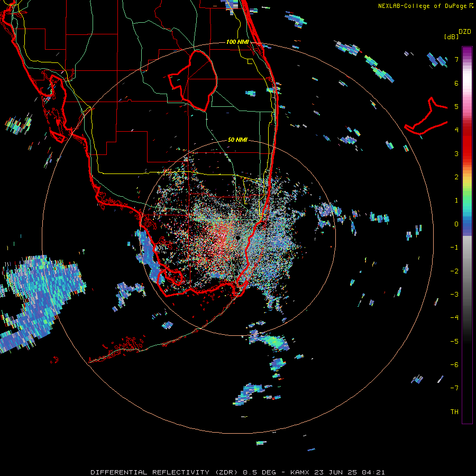
Task: Click the -2 value on color scale
Action: (454, 271)
